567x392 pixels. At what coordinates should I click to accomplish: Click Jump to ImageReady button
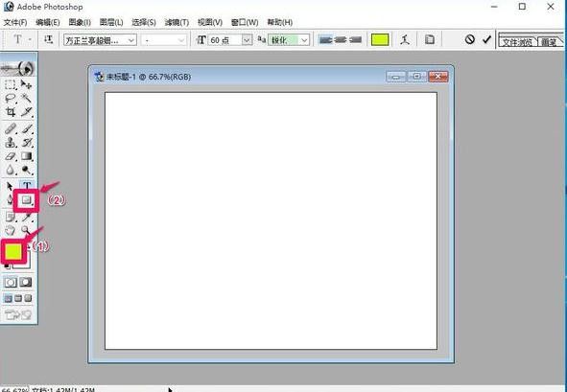coord(18,314)
